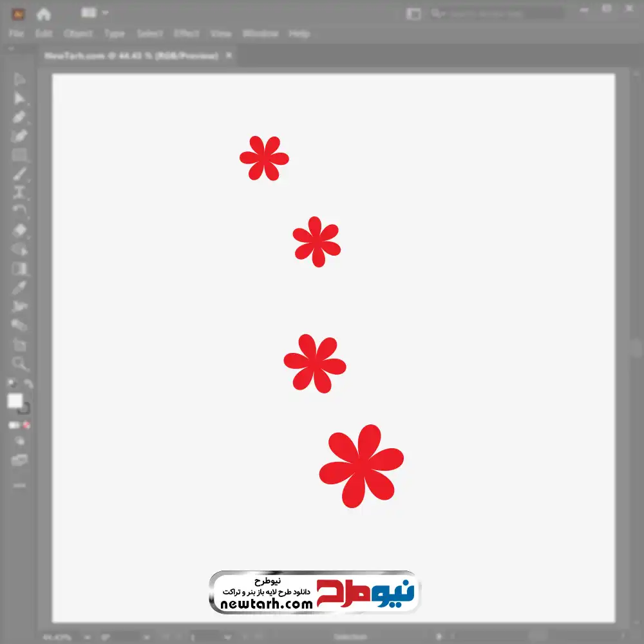The height and width of the screenshot is (644, 644).
Task: Select the Eraser tool
Action: tap(19, 231)
